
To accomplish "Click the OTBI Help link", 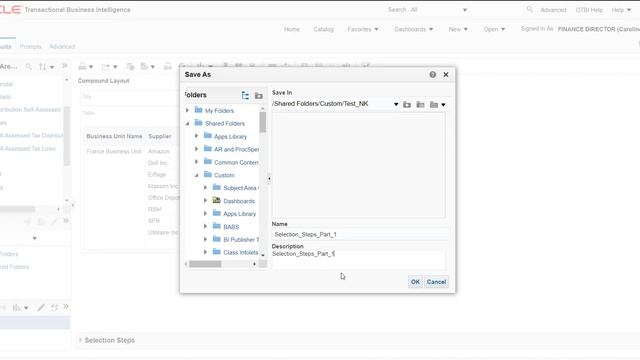I will (x=589, y=10).
